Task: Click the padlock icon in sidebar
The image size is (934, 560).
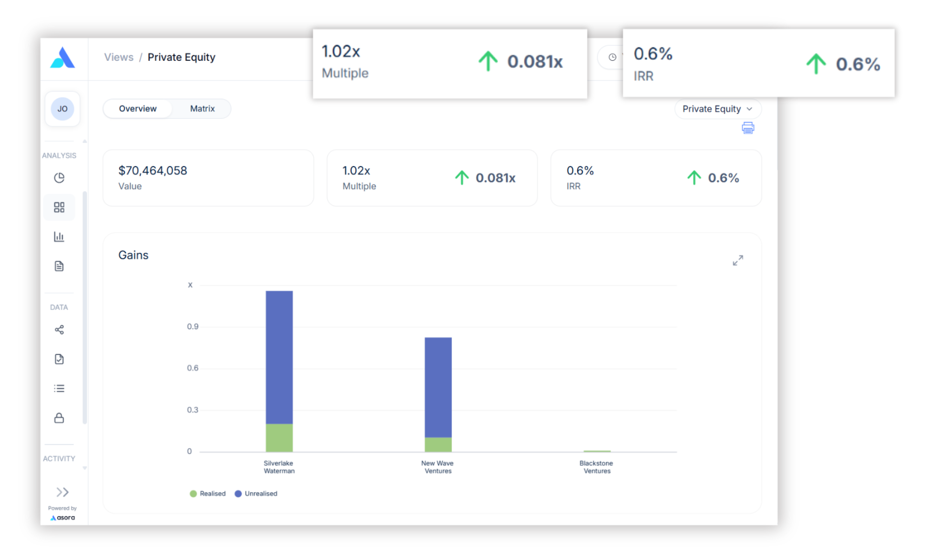Action: (x=59, y=418)
